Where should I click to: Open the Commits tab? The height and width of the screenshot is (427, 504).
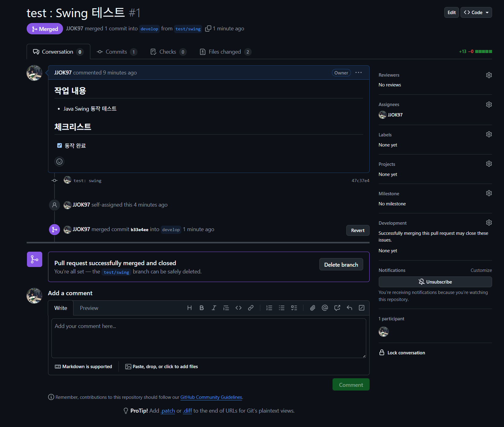point(117,52)
